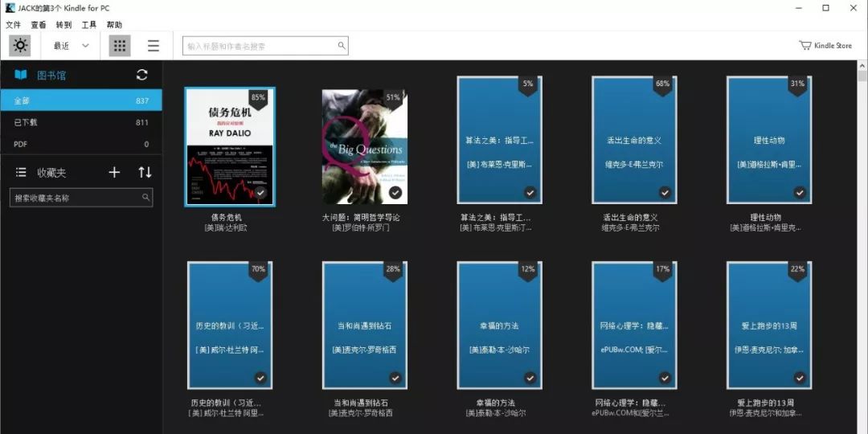
Task: Click magnifier in collection search box
Action: pyautogui.click(x=145, y=197)
